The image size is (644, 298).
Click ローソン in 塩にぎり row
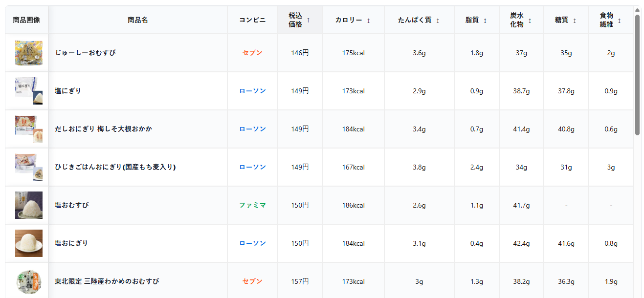coord(252,91)
